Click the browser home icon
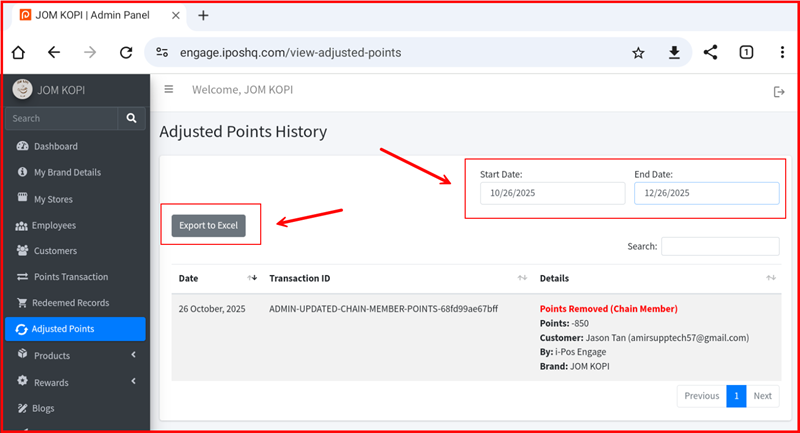800x433 pixels. click(18, 53)
